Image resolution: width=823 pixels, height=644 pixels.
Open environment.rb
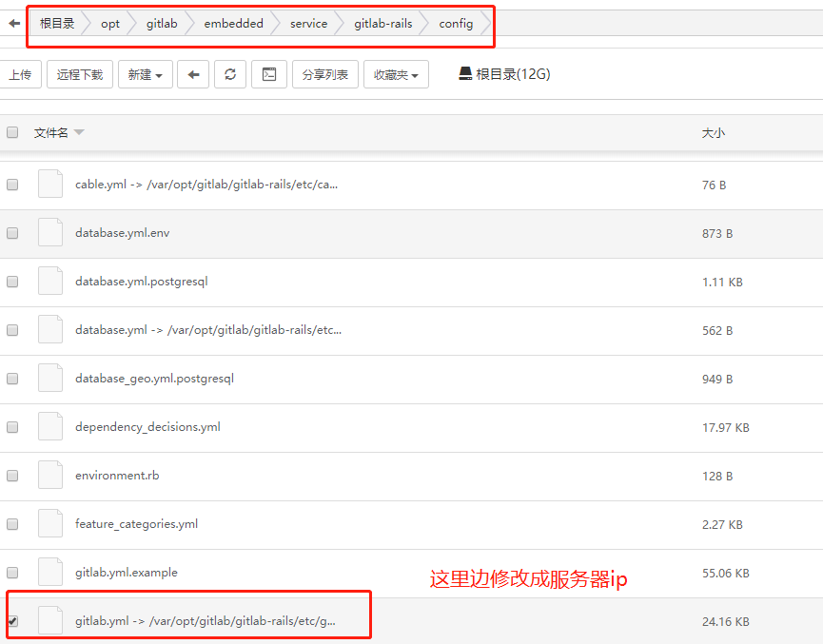117,475
